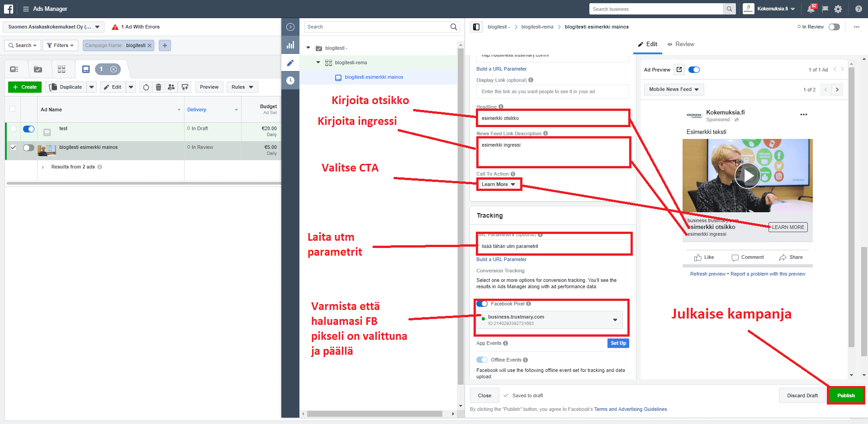Open the Duplicate dropdown arrow

tap(92, 87)
